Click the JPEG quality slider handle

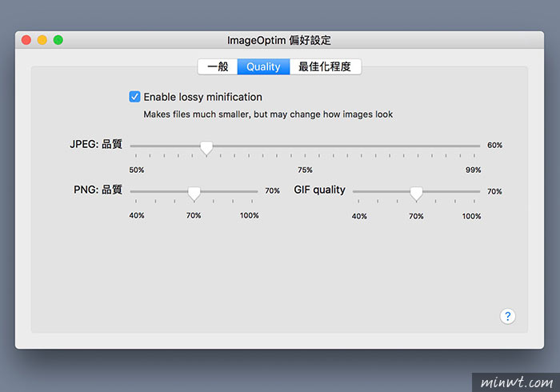206,147
